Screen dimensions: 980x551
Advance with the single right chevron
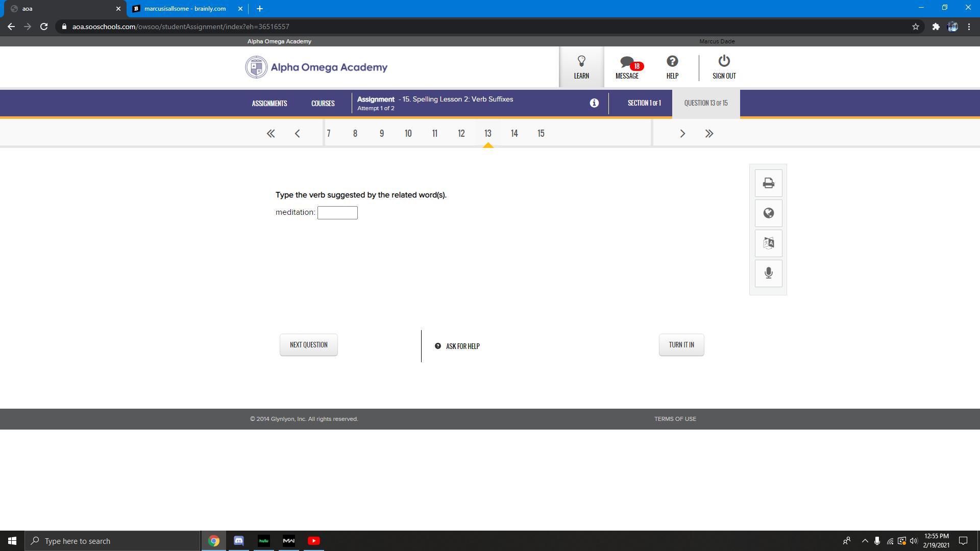pos(682,134)
